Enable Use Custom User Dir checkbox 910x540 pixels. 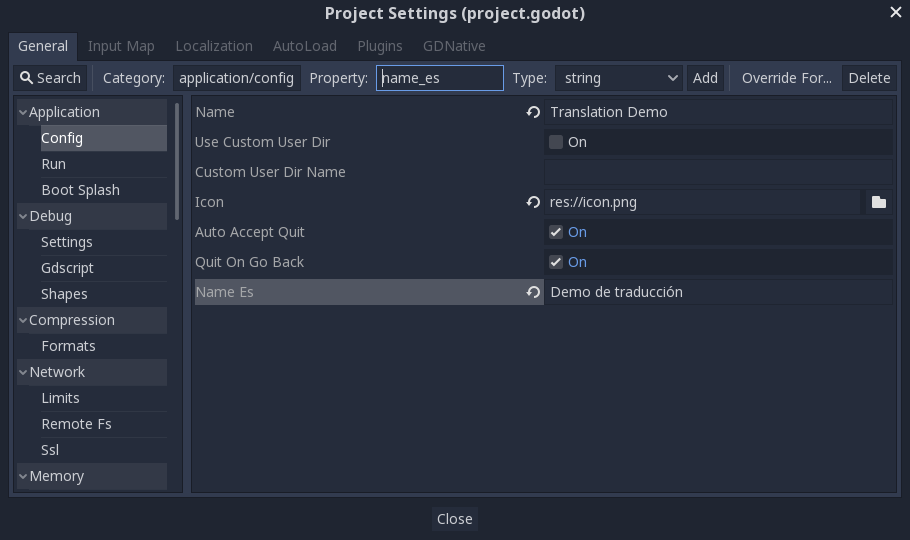556,142
